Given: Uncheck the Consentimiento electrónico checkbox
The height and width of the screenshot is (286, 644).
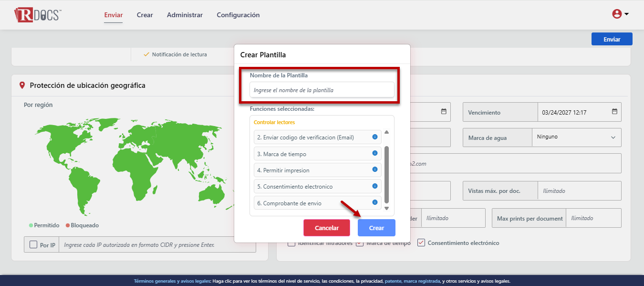Looking at the screenshot, I should coord(421,243).
